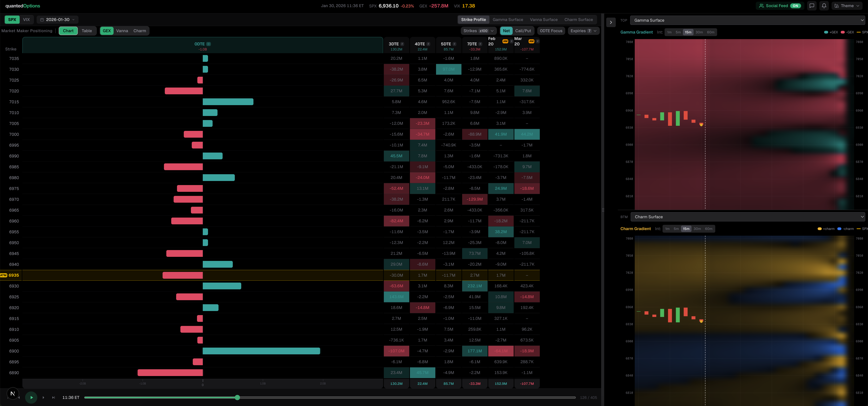
Task: Click the AM settlement badge on Mar 20 expiry
Action: [x=531, y=41]
